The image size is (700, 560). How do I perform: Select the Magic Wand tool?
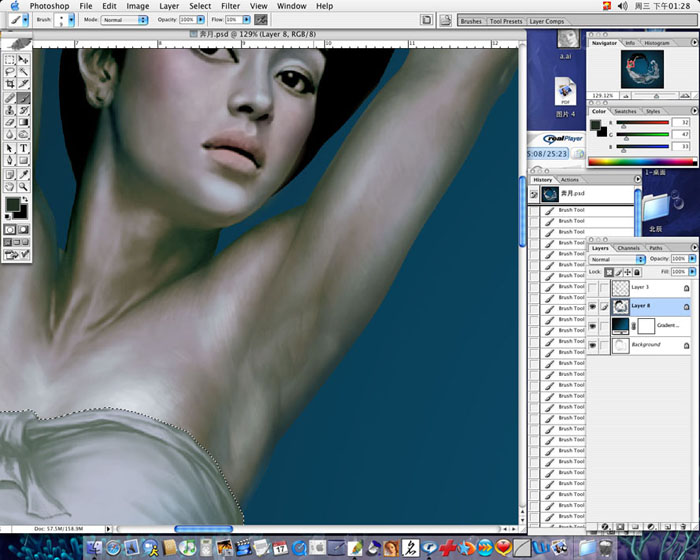[x=23, y=72]
